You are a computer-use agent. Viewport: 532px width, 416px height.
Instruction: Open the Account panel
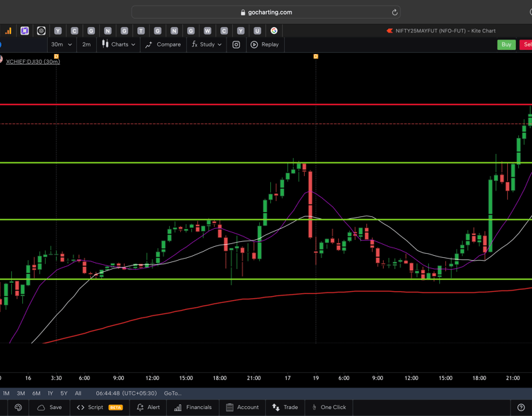point(242,408)
